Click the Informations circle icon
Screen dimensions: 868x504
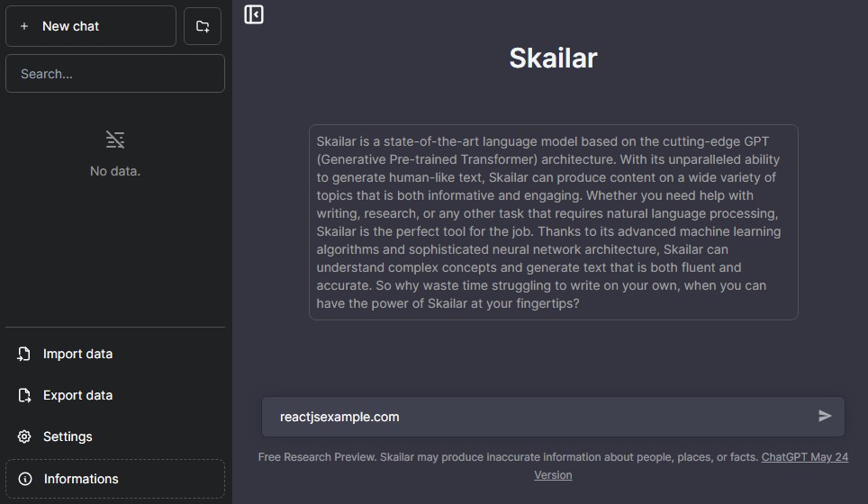[x=25, y=479]
